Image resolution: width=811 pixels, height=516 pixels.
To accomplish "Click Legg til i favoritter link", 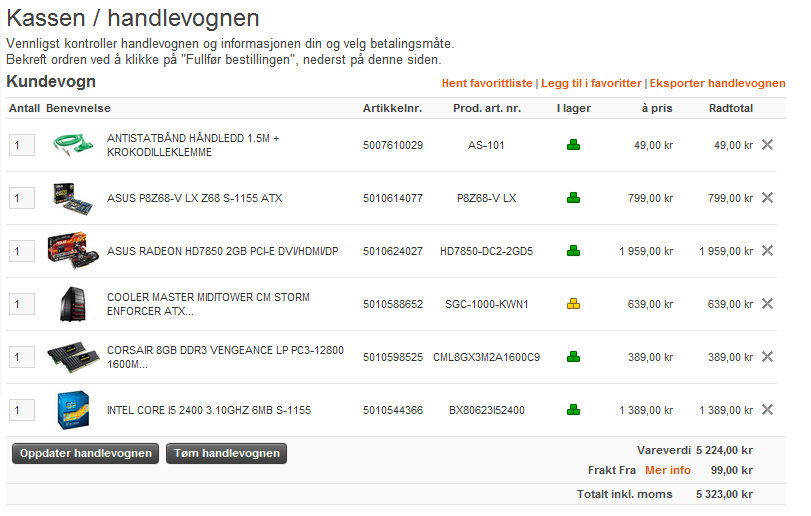I will (591, 83).
